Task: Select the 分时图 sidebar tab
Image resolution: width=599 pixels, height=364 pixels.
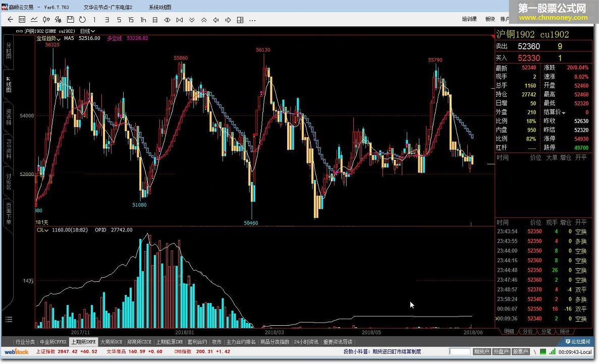Action: 9,50
